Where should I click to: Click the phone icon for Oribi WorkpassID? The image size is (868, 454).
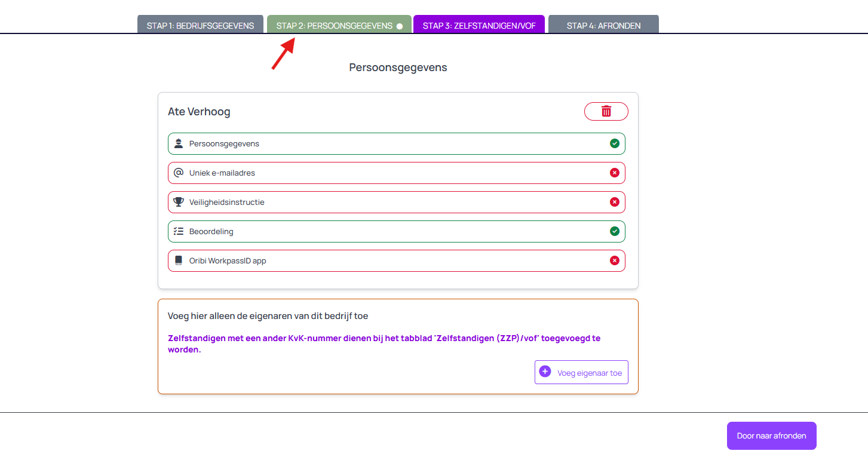pos(178,260)
